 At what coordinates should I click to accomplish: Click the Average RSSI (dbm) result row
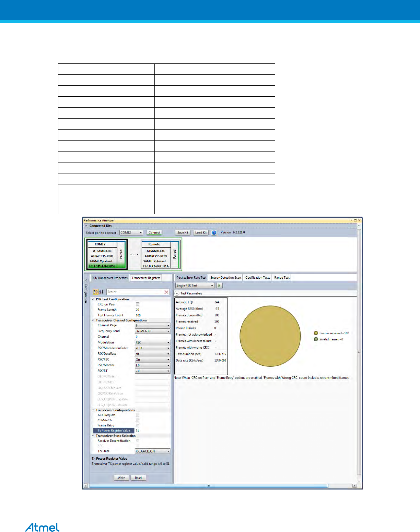point(200,309)
